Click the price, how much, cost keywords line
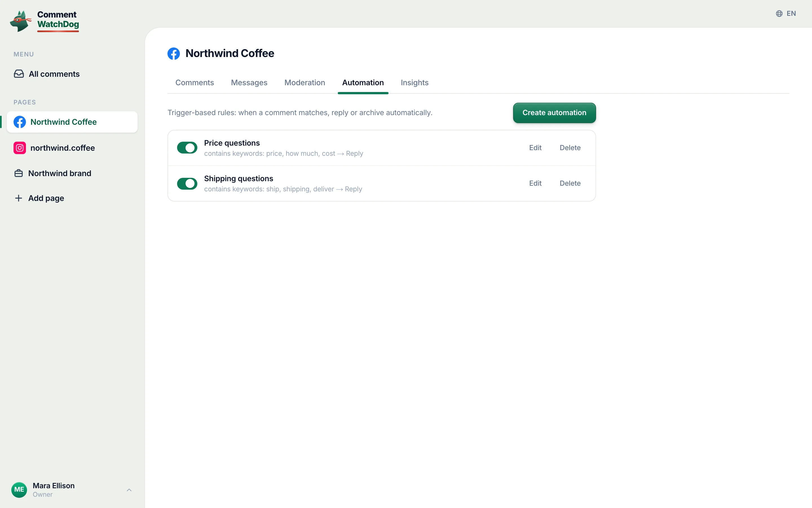The width and height of the screenshot is (812, 508). click(x=284, y=154)
